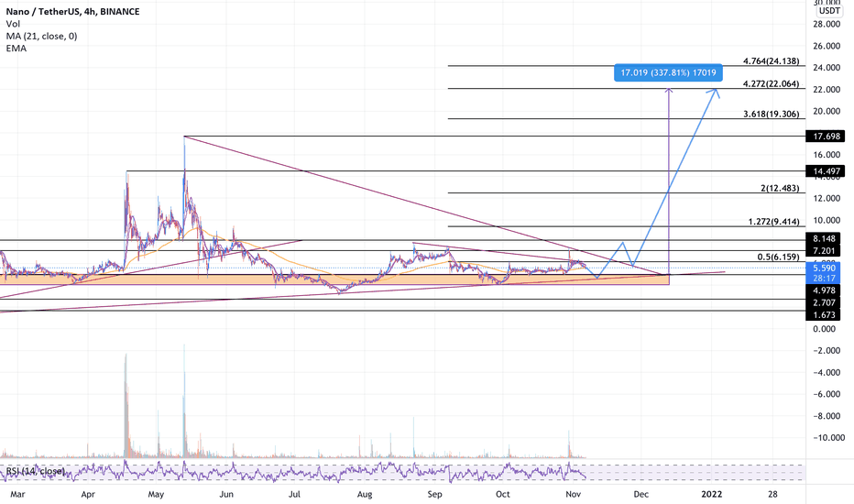Click the Apr label on time axis
The image size is (854, 504).
[88, 494]
